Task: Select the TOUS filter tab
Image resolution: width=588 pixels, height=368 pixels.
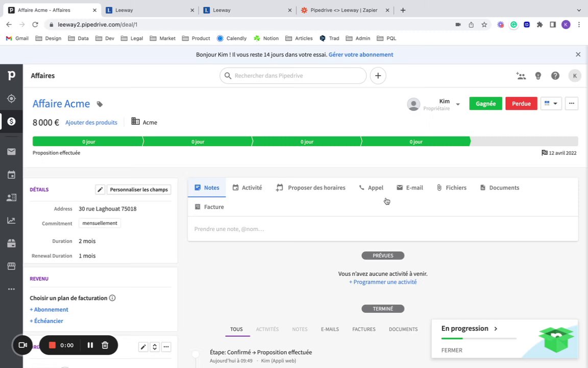Action: [237, 329]
